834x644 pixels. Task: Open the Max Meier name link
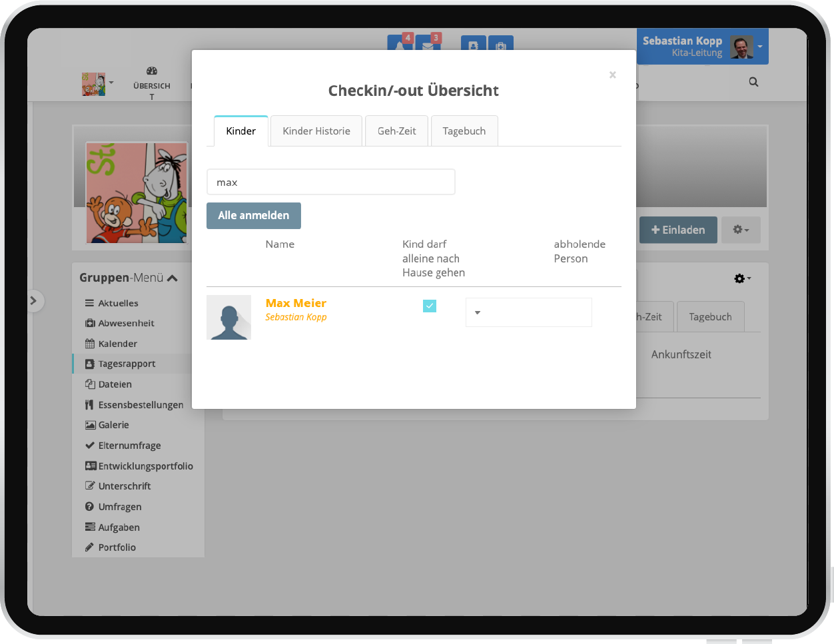click(296, 304)
